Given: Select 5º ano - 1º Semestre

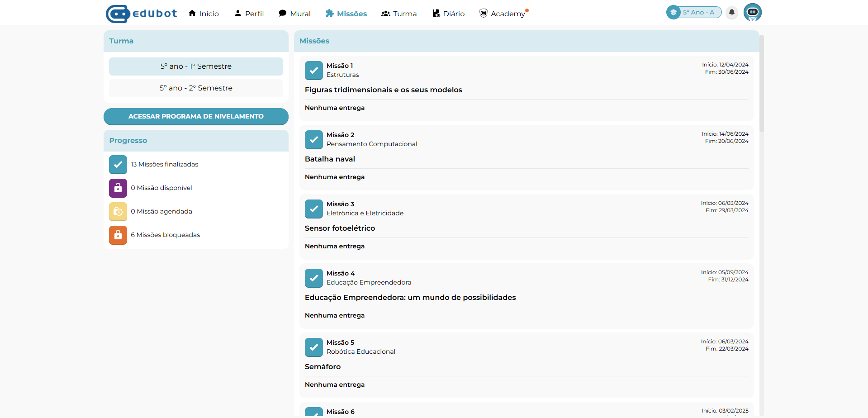Looking at the screenshot, I should coord(196,66).
